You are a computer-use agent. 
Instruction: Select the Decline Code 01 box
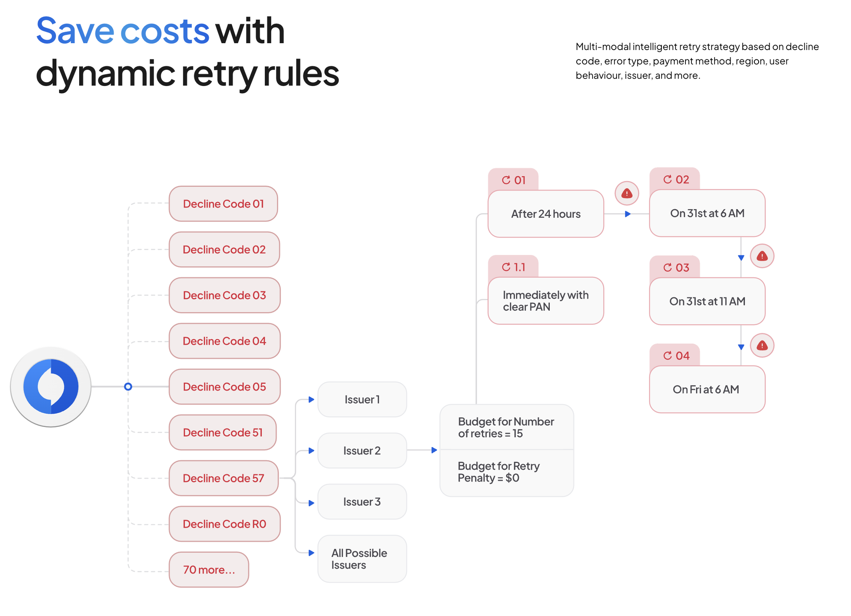coord(223,204)
